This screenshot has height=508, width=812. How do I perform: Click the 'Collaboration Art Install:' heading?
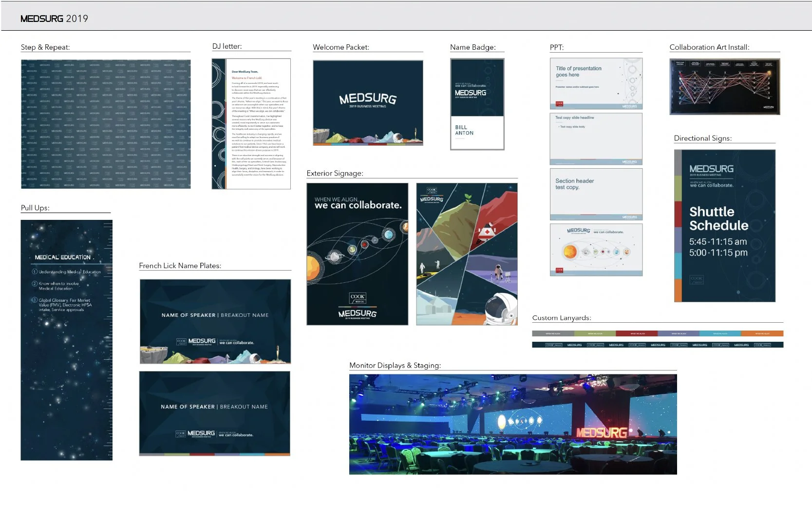(x=709, y=47)
